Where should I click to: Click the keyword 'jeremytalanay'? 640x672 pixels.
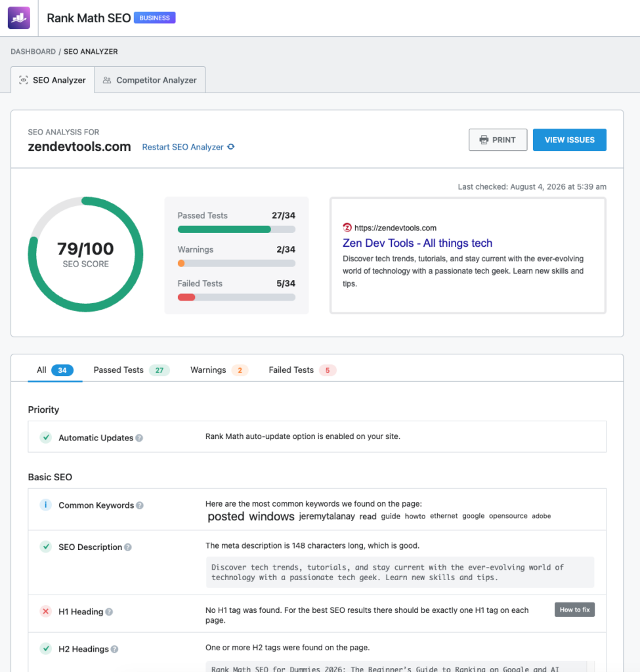[327, 516]
